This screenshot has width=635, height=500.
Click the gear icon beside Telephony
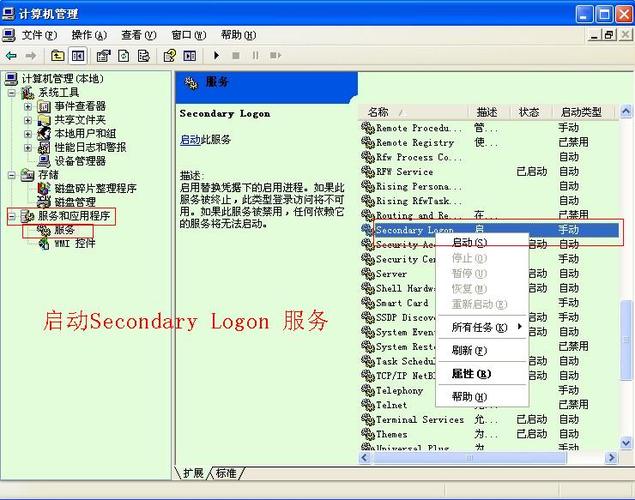point(368,390)
